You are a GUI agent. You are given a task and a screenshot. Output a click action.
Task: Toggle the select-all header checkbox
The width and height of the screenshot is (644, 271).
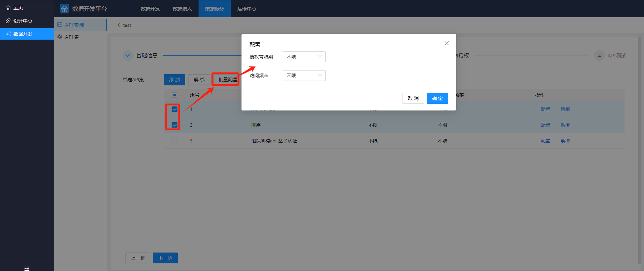point(175,95)
